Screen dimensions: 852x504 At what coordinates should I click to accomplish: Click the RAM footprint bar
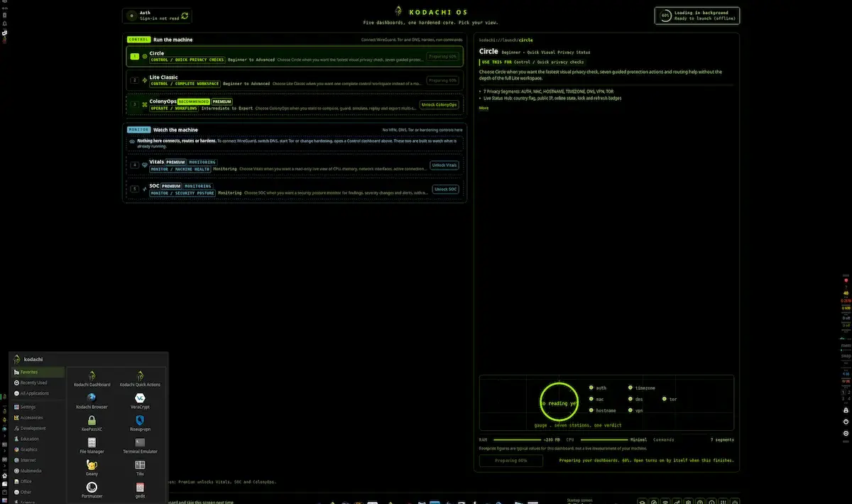517,440
